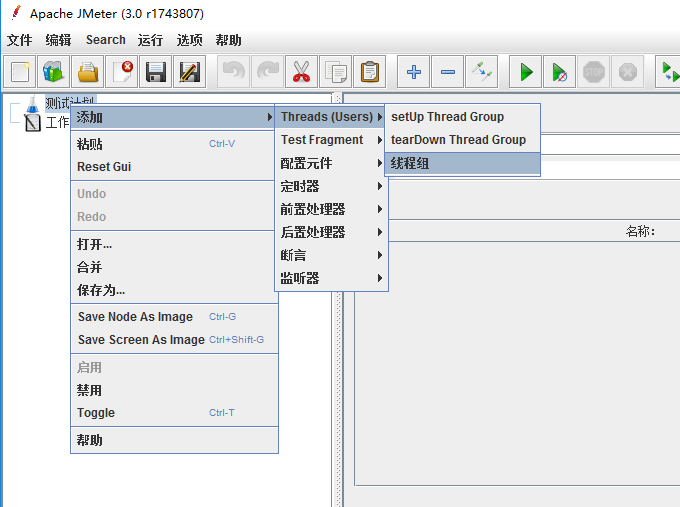Choose Save Node As Image
The height and width of the screenshot is (507, 680).
point(173,317)
